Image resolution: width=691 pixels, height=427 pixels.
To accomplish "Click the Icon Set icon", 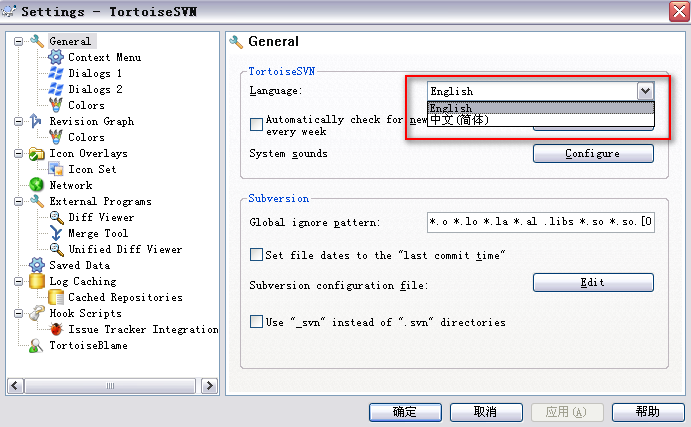I will tap(56, 169).
